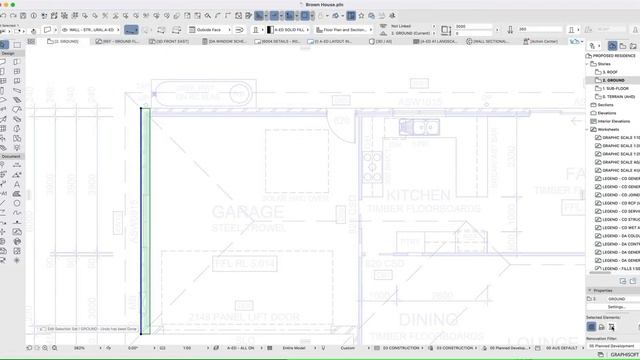640x360 pixels.
Task: Click the info circle icon in the toolbar
Action: (33, 16)
